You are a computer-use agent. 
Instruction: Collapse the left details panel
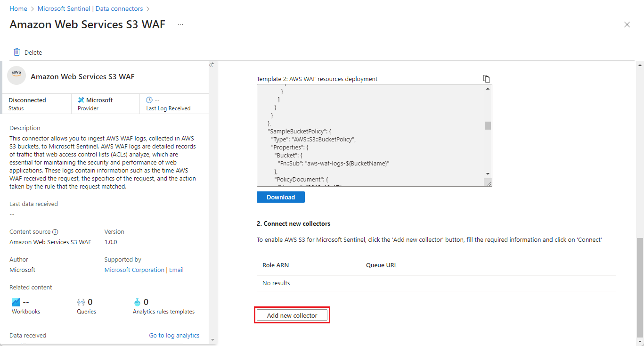(212, 65)
